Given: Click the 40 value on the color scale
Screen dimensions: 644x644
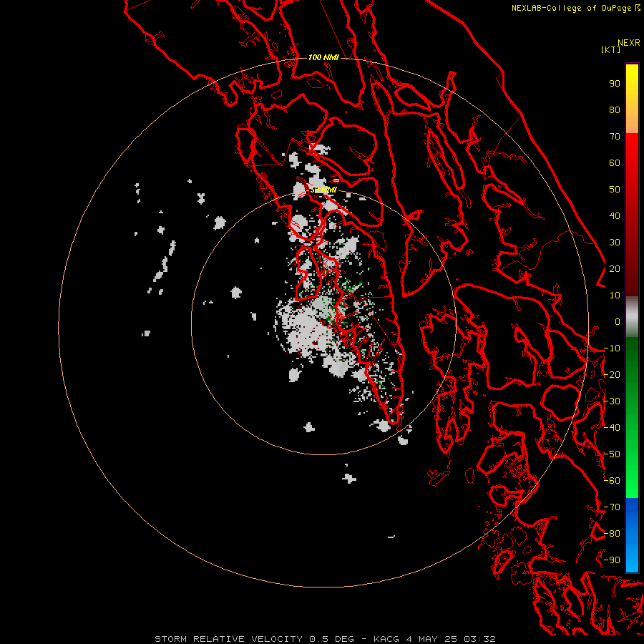Looking at the screenshot, I should pos(615,216).
